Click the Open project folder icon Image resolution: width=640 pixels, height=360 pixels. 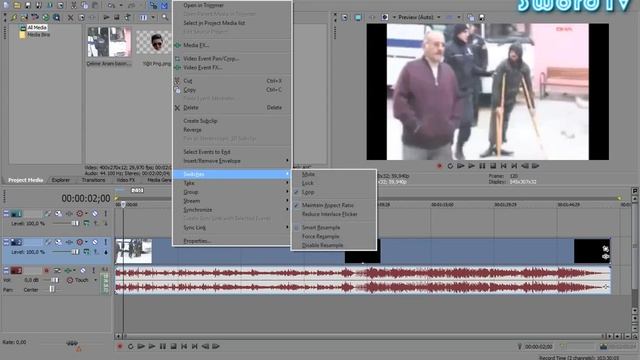(17, 5)
